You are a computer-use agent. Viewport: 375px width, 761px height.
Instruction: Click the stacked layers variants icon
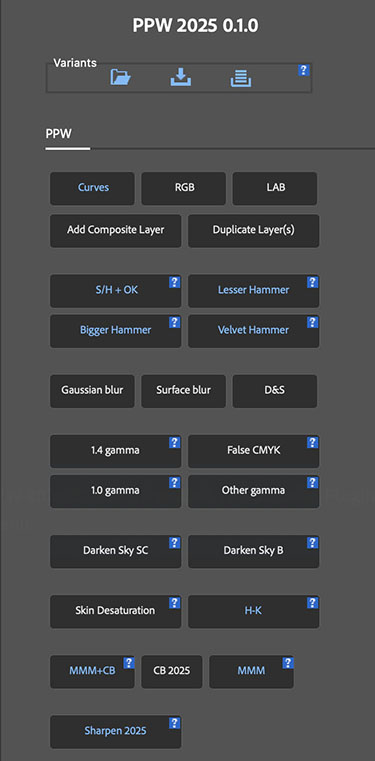click(x=241, y=78)
